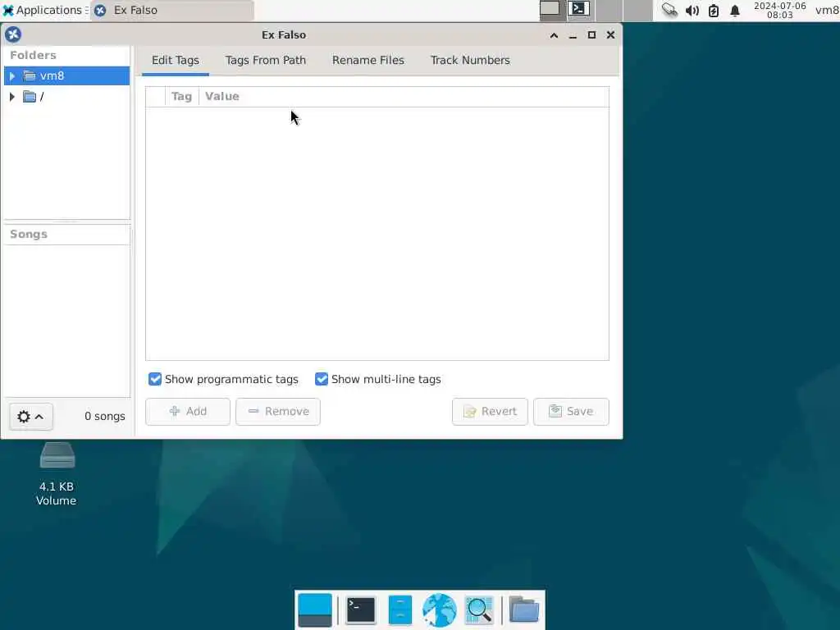Roll up the Ex Falso window

(x=554, y=35)
